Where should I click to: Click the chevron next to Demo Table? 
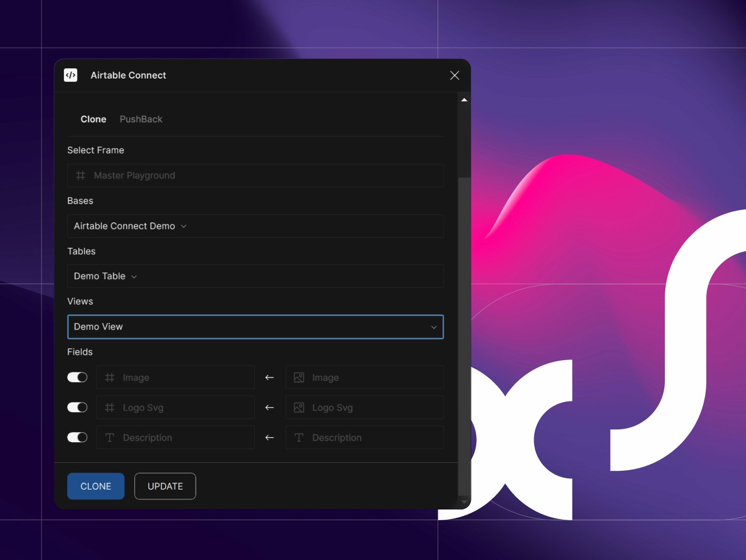(x=134, y=277)
